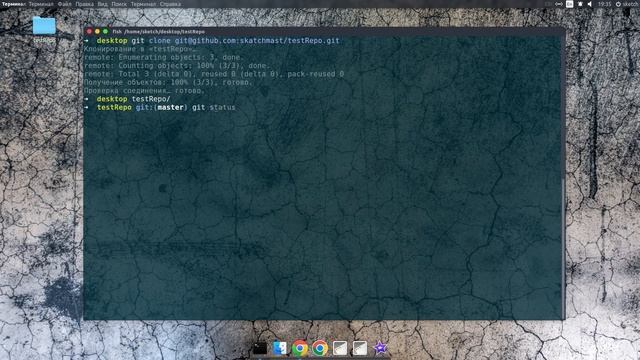Click the 'desktop testRepo/' prompt line
640x360 pixels.
coord(127,99)
